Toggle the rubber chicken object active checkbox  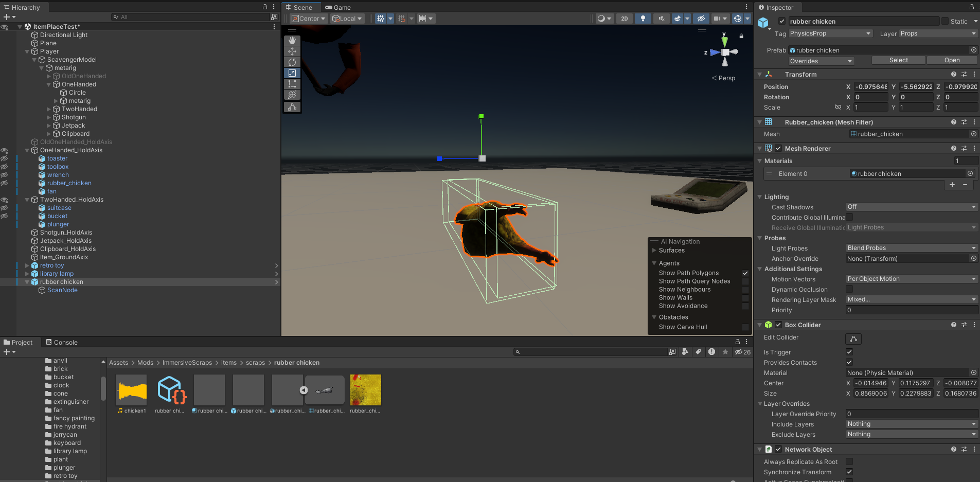click(782, 21)
